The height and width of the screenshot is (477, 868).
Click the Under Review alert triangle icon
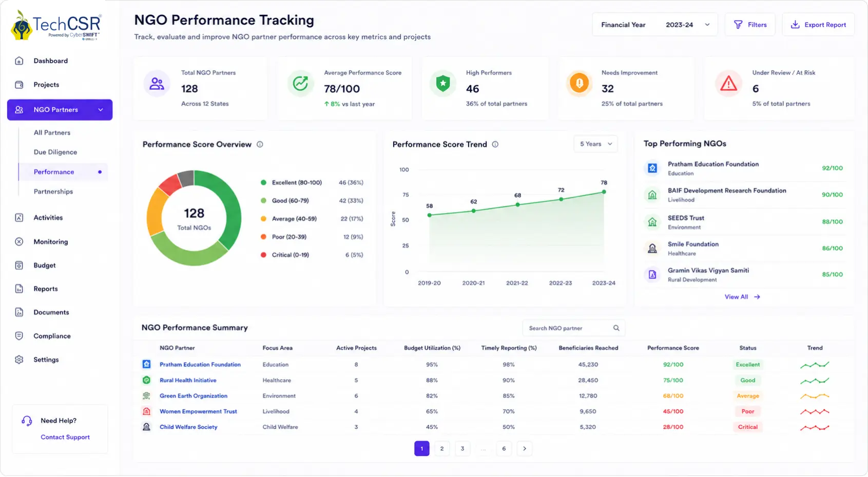(x=728, y=84)
